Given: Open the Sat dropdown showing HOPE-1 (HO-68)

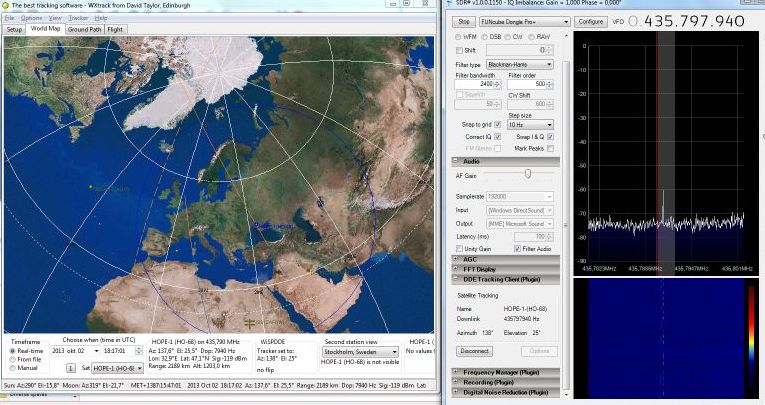Looking at the screenshot, I should pyautogui.click(x=117, y=368).
